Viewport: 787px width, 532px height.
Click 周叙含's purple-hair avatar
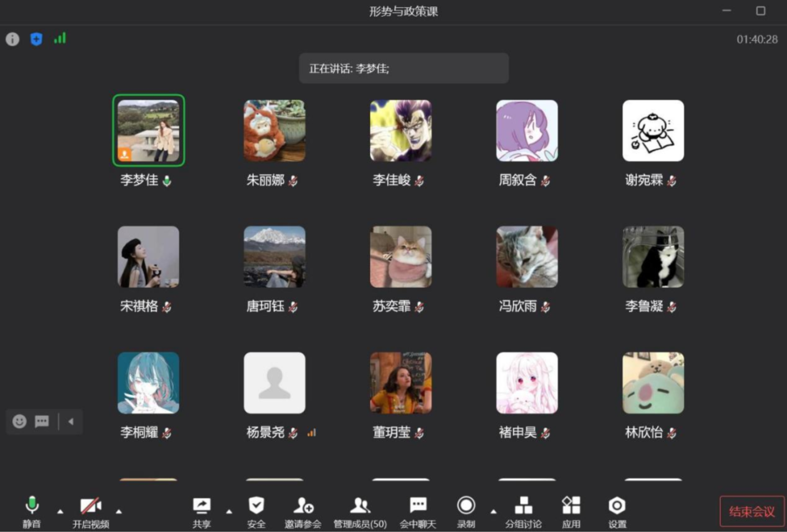coord(527,130)
